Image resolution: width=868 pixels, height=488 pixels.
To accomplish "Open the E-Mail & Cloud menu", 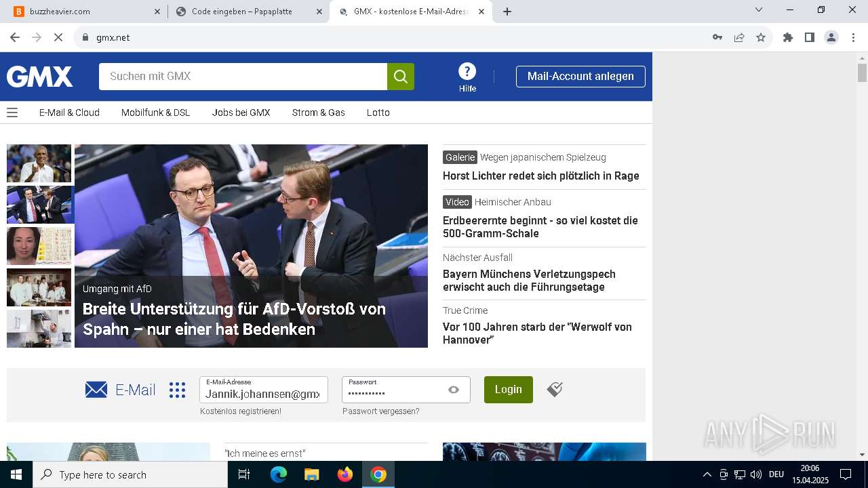I will click(69, 113).
